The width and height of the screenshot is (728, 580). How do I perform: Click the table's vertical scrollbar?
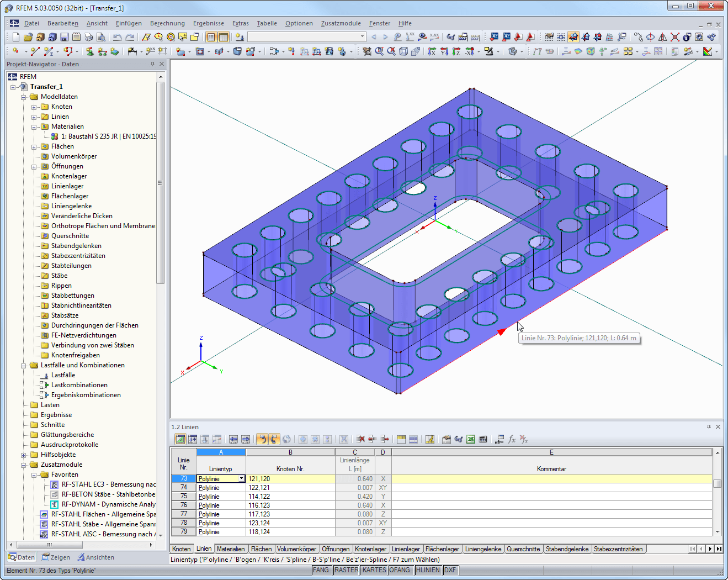(718, 492)
